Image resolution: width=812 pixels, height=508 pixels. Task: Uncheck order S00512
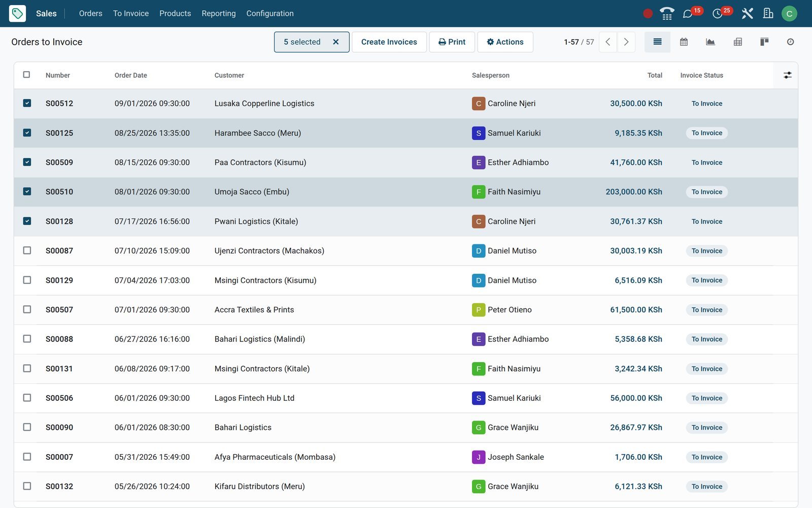(x=27, y=103)
